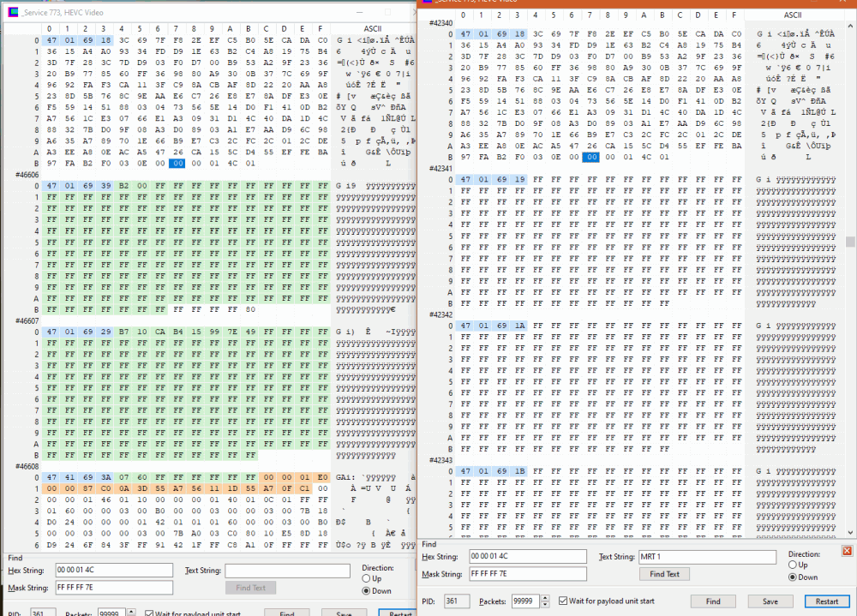
Task: Focus empty Text String field, left window
Action: [x=287, y=571]
